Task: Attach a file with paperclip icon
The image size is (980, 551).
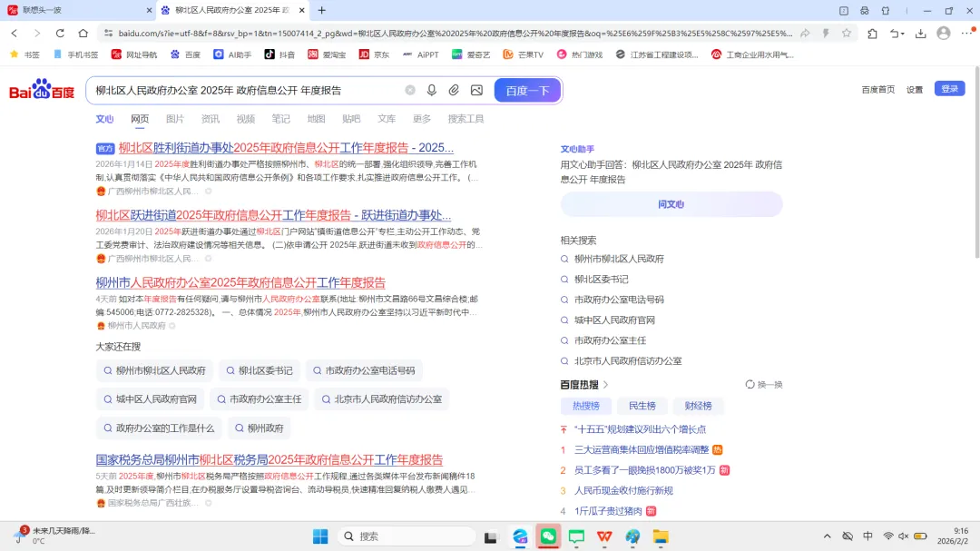Action: pyautogui.click(x=454, y=90)
